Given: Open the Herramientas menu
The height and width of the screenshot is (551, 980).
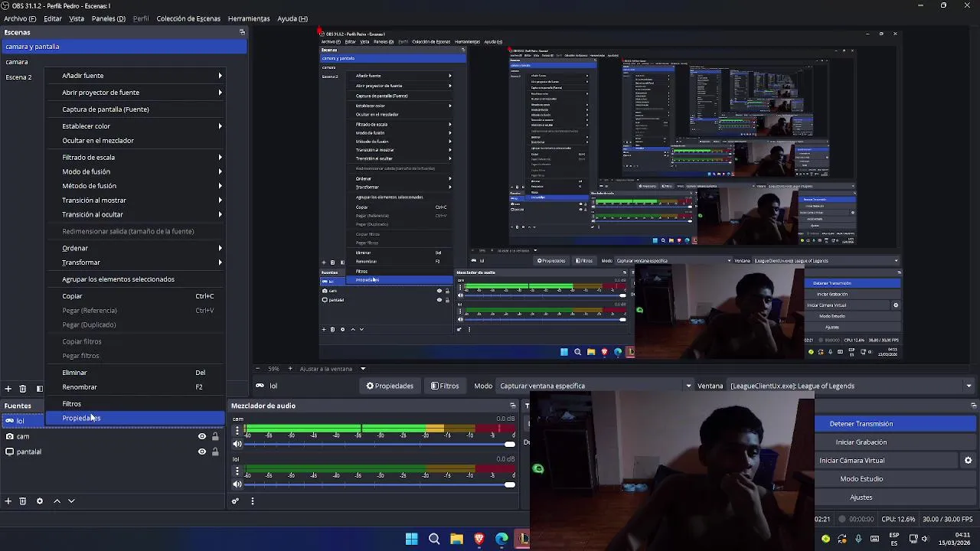Looking at the screenshot, I should click(249, 18).
